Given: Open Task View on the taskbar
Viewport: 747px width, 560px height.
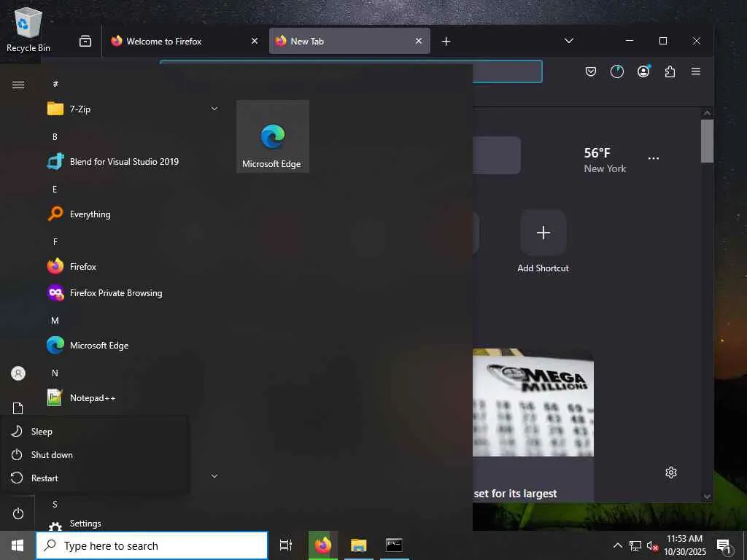Looking at the screenshot, I should click(x=285, y=545).
